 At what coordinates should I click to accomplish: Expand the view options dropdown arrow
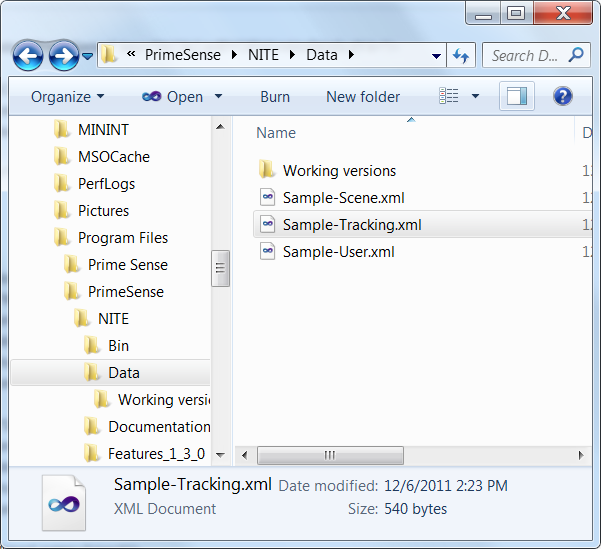pyautogui.click(x=475, y=97)
